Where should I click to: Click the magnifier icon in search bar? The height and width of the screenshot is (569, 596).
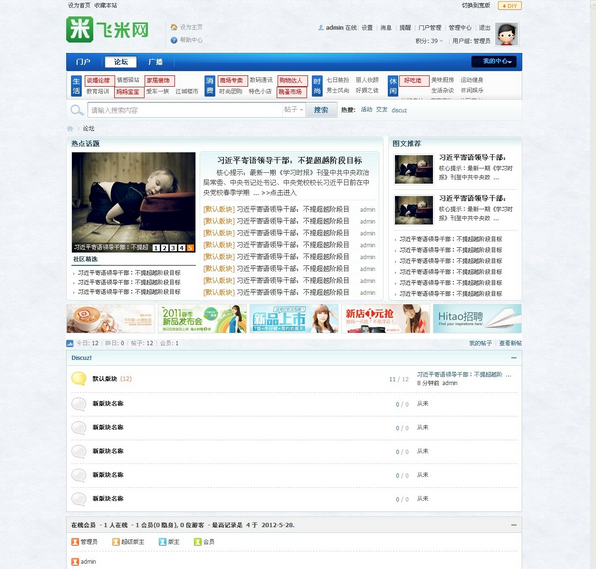coord(77,110)
